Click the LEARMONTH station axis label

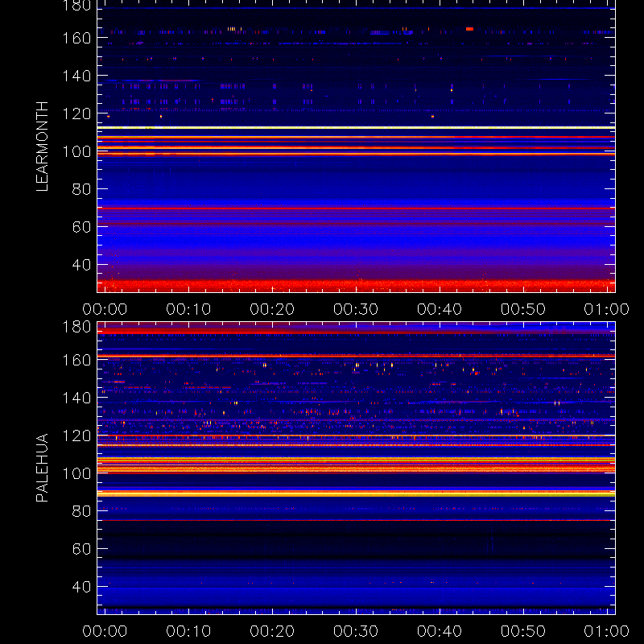[x=43, y=147]
